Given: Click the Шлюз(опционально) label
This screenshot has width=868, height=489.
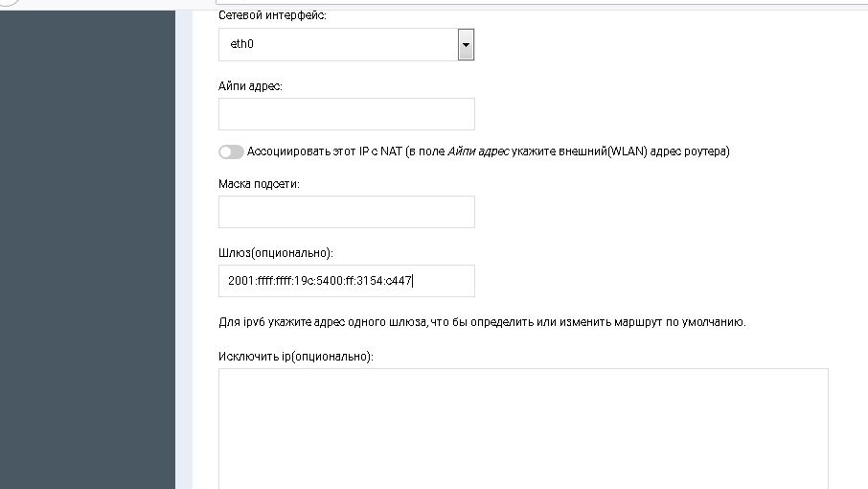Looking at the screenshot, I should pos(275,253).
